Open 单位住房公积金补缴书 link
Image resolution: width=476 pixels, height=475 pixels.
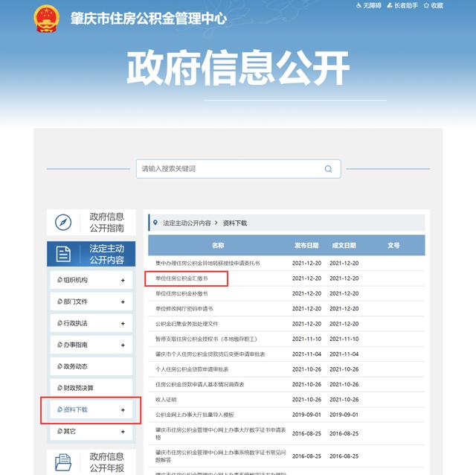point(181,293)
